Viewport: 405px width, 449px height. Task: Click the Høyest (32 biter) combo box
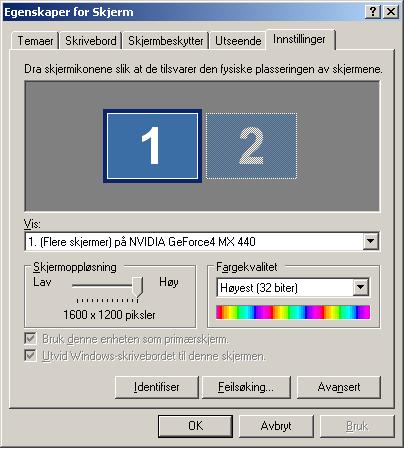click(293, 287)
